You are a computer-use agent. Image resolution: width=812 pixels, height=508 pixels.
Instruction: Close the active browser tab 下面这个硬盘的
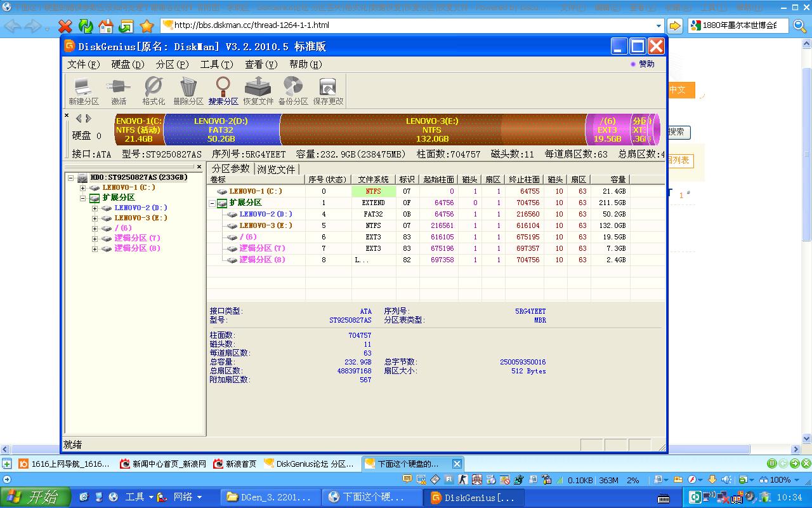coord(456,464)
